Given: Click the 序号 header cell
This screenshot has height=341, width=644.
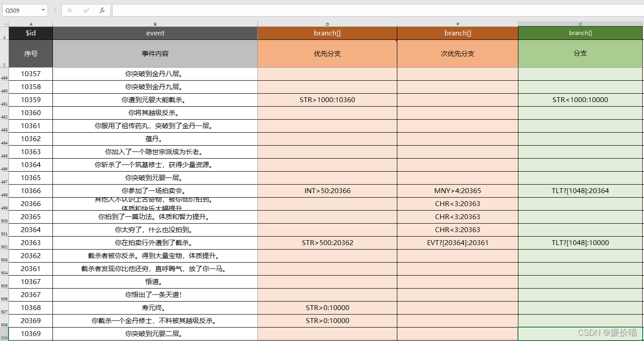Looking at the screenshot, I should 31,54.
